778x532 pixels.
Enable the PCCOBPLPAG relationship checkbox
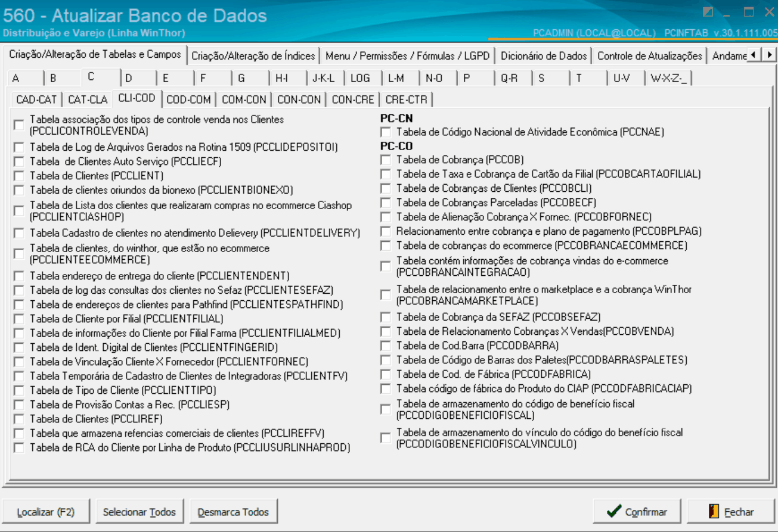(386, 231)
